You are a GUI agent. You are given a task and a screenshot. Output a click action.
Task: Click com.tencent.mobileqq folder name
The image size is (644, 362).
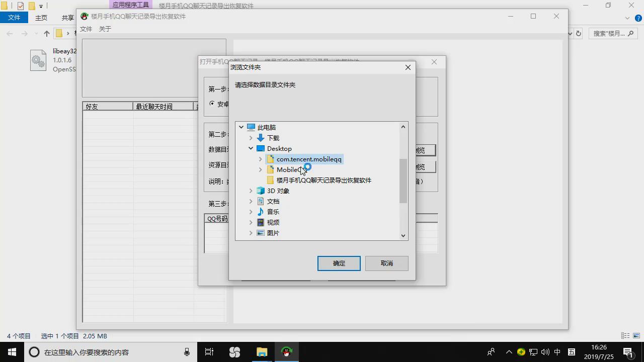[x=309, y=159]
